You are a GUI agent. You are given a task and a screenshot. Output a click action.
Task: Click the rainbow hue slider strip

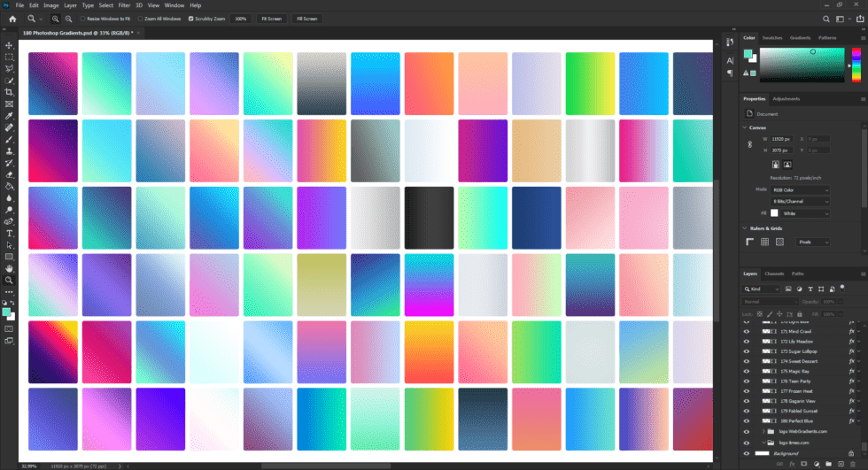[x=856, y=65]
